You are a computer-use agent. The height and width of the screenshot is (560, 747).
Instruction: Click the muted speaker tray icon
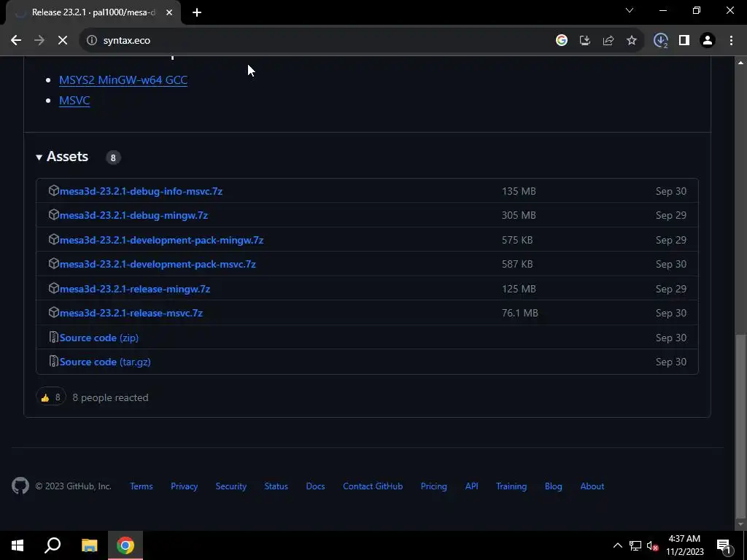[653, 545]
